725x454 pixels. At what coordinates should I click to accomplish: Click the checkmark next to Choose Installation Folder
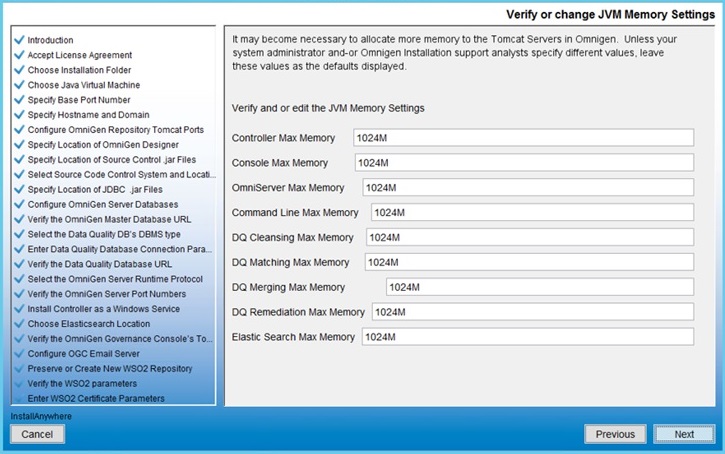pos(19,70)
